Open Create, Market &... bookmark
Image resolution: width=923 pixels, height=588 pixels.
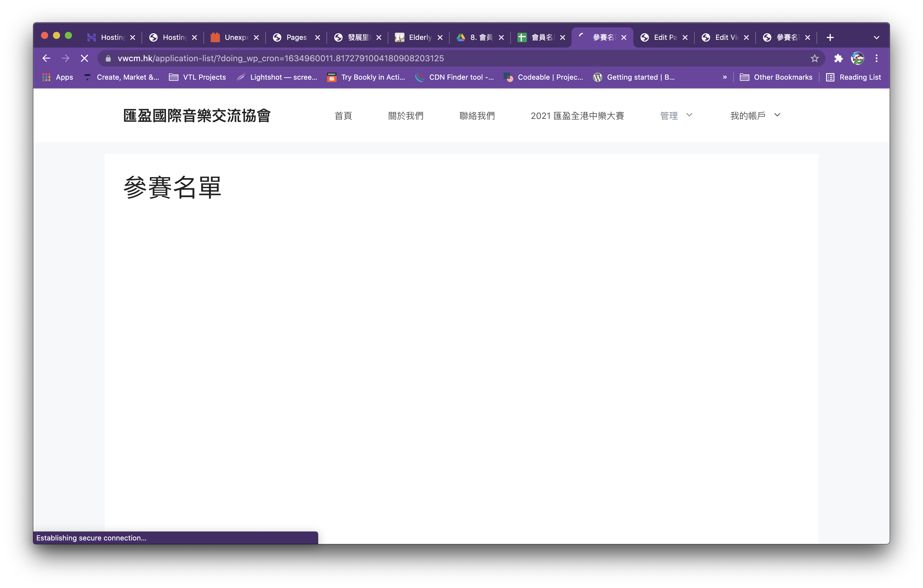click(x=122, y=77)
